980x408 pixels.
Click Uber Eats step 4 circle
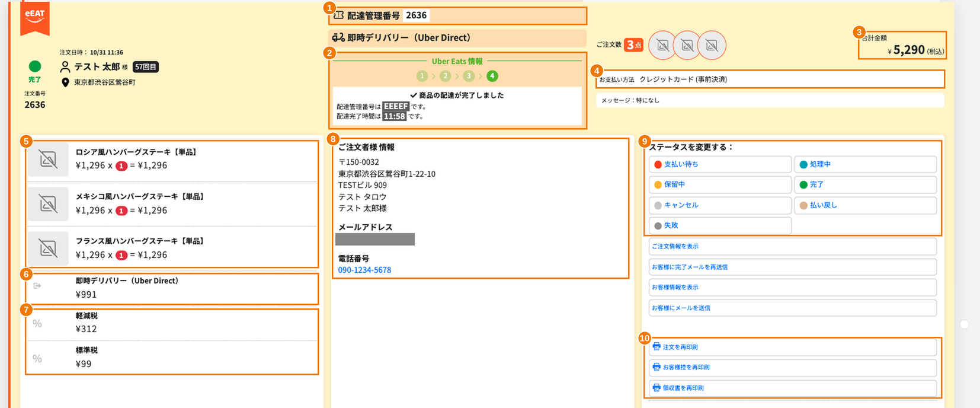click(492, 76)
